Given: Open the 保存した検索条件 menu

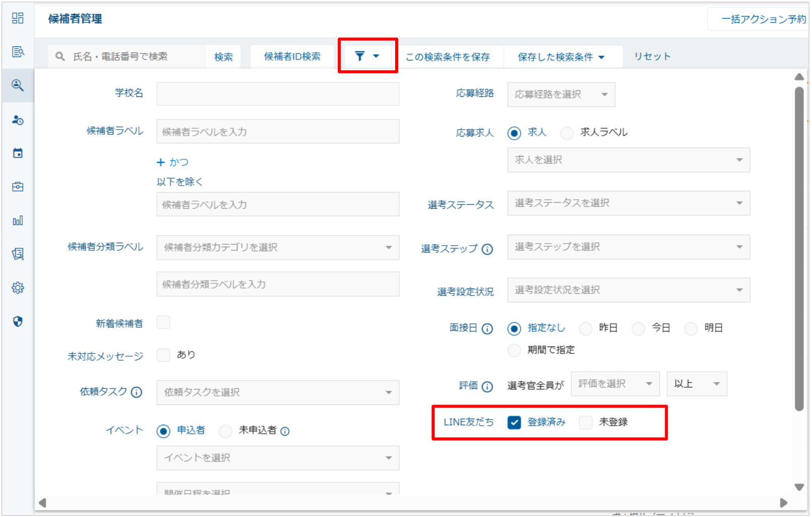Looking at the screenshot, I should click(x=561, y=57).
